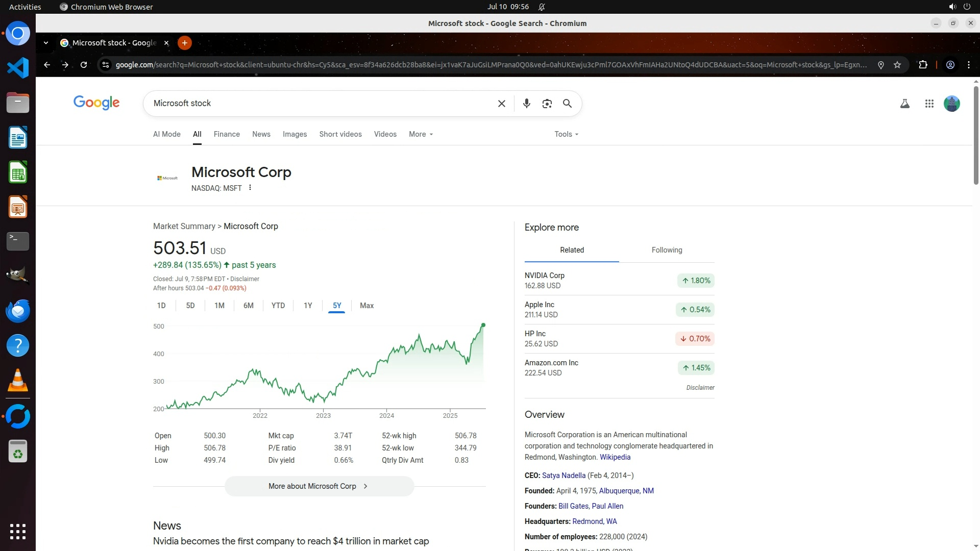Clear the search box with X icon

(x=501, y=104)
